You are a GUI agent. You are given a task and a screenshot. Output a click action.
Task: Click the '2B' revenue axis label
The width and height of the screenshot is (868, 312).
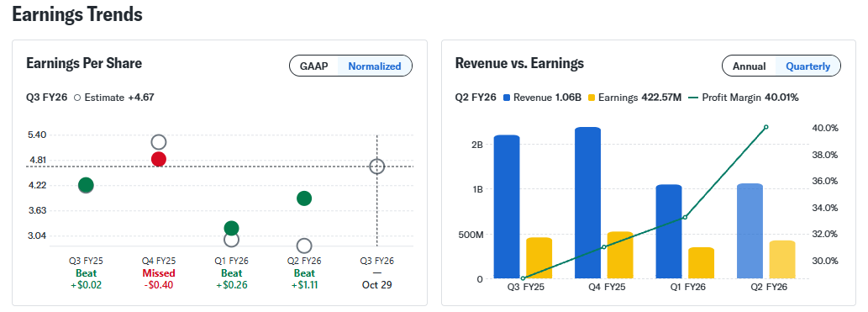(x=477, y=144)
